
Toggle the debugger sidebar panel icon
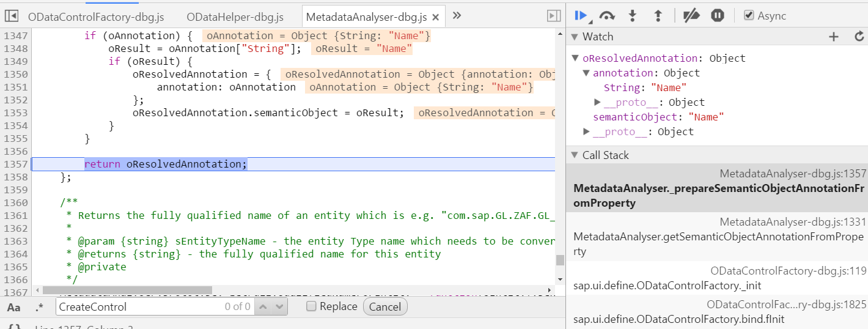click(x=554, y=16)
